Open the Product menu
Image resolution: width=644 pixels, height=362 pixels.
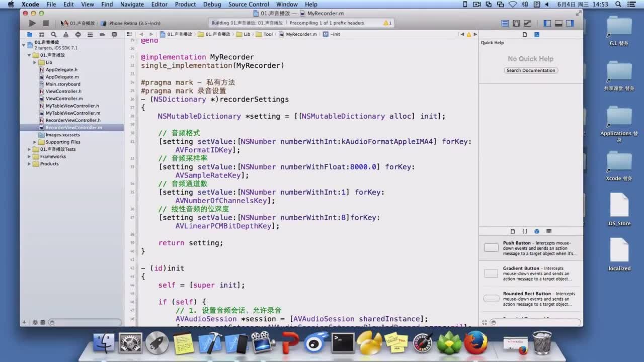coord(185,4)
